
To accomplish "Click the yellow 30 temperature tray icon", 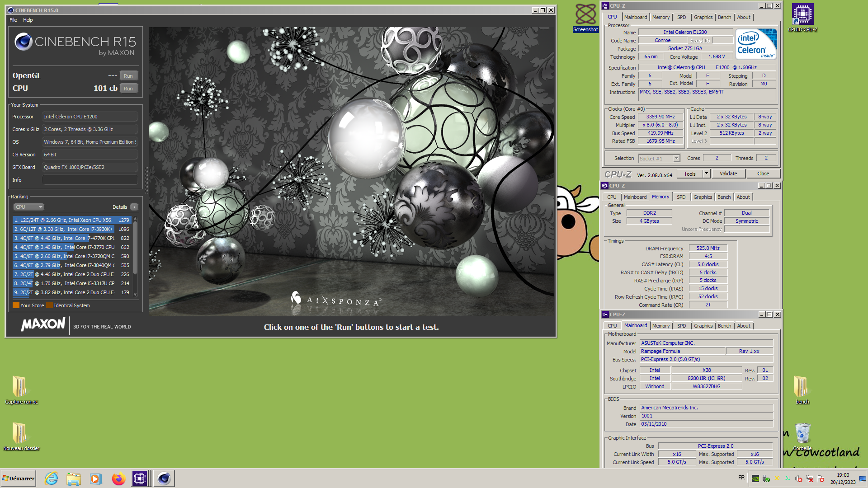I will (x=777, y=478).
